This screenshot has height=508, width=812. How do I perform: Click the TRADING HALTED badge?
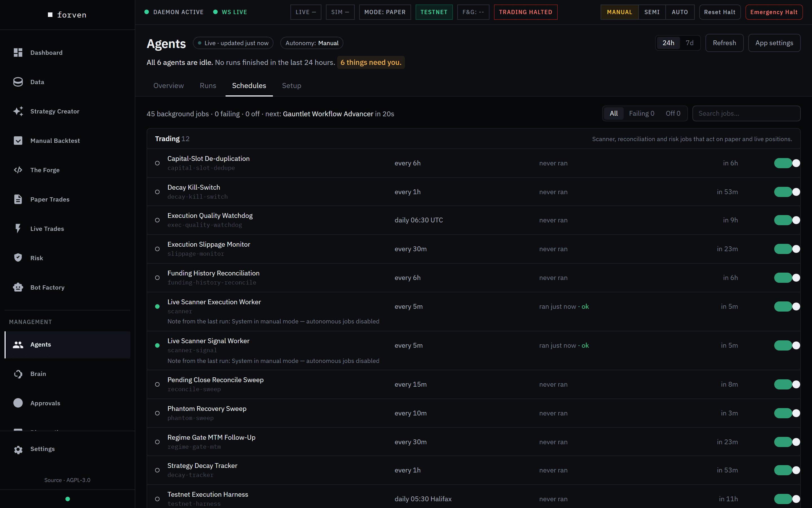(x=526, y=12)
